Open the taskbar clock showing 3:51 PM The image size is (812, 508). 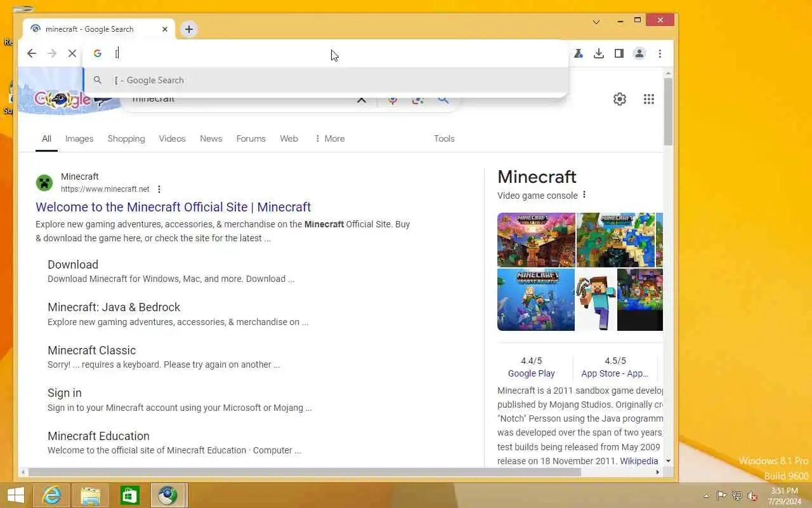coord(785,495)
